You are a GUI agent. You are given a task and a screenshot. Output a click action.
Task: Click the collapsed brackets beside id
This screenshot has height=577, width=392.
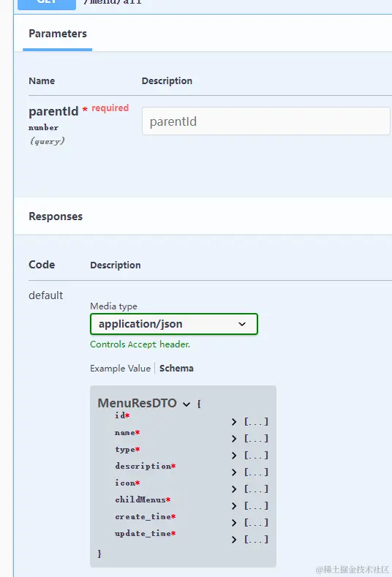pyautogui.click(x=256, y=422)
